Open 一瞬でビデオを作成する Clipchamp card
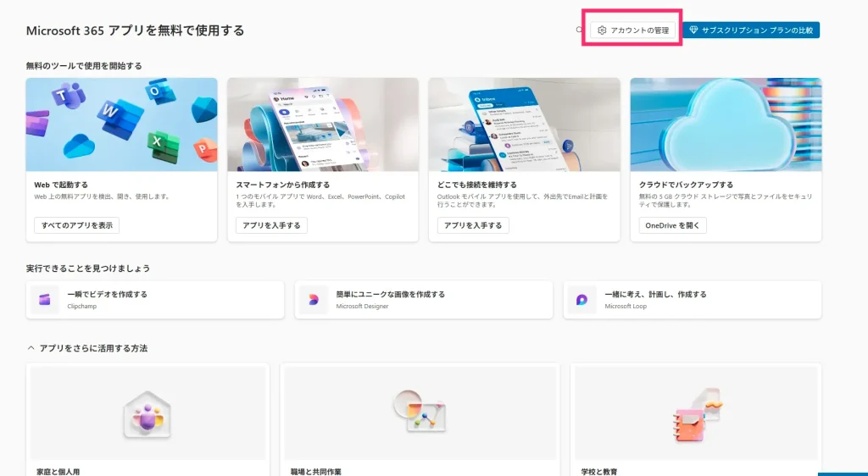 tap(155, 300)
